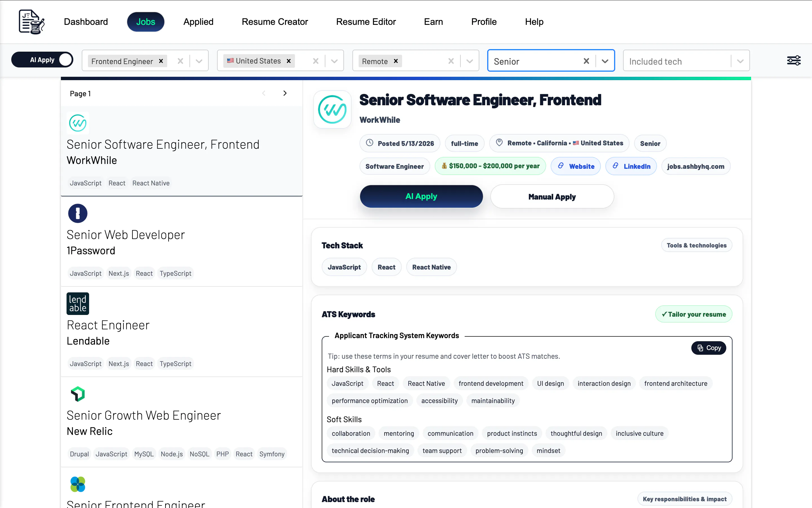The width and height of the screenshot is (812, 508).
Task: Select Senior Software Engineer, Frontend listing
Action: (x=182, y=151)
